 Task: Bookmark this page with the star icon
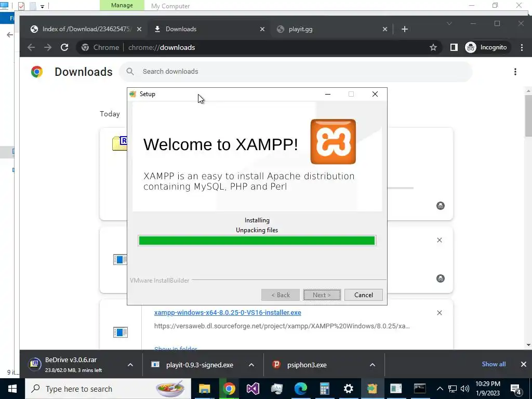[433, 47]
